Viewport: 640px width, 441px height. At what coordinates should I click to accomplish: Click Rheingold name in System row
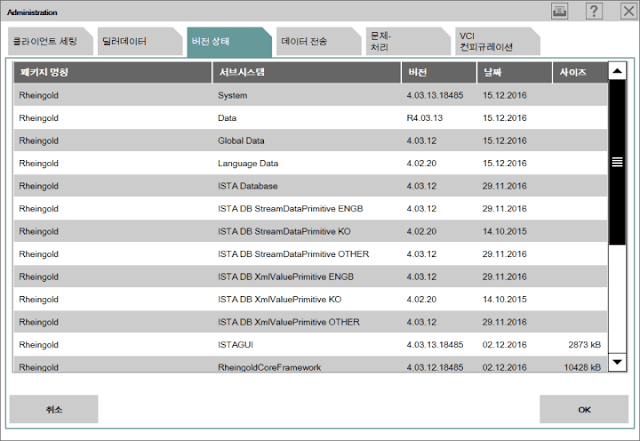coord(39,96)
